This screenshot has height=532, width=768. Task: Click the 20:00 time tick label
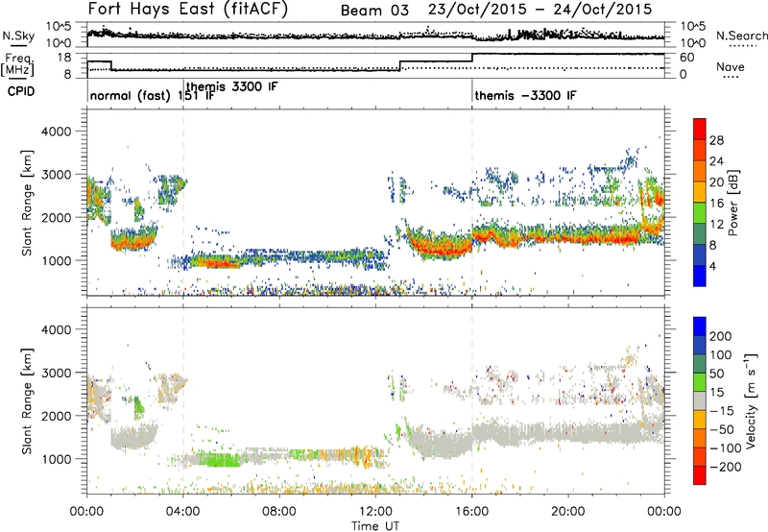tap(568, 512)
